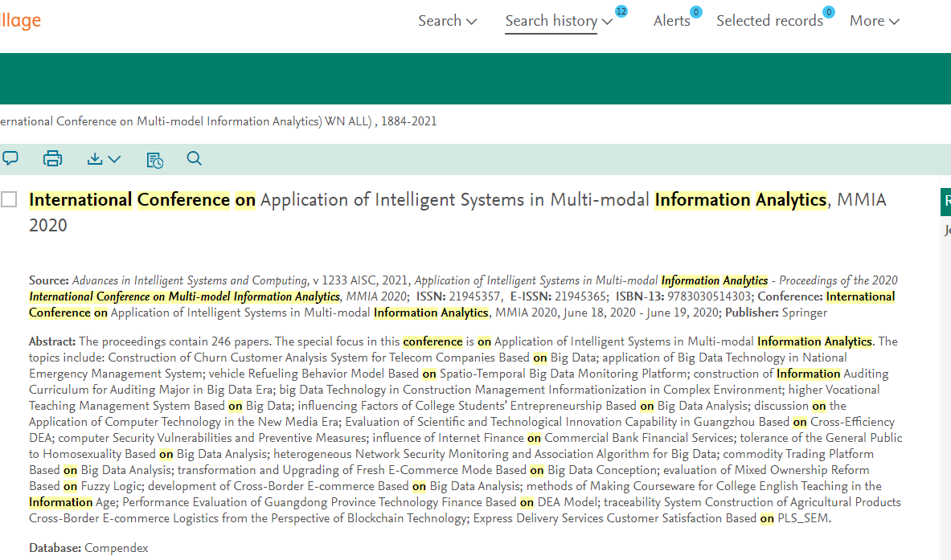Open the download options chevron
The width and height of the screenshot is (951, 560).
click(114, 159)
